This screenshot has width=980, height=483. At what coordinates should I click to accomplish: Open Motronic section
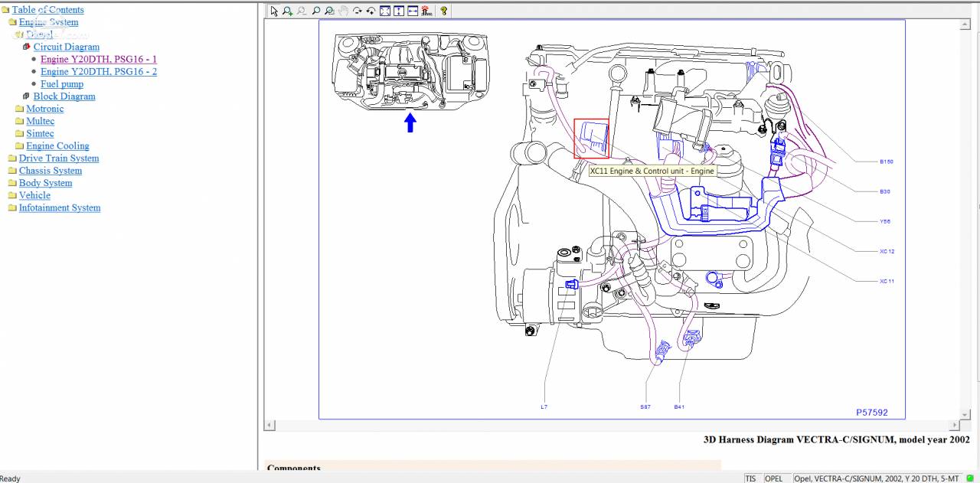click(x=45, y=109)
